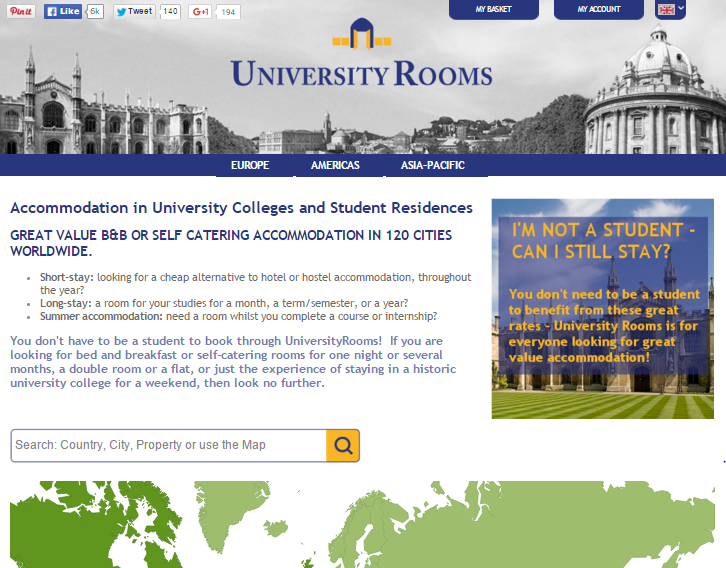Click the Google +1 count showing 194
This screenshot has height=568, width=726.
click(229, 12)
